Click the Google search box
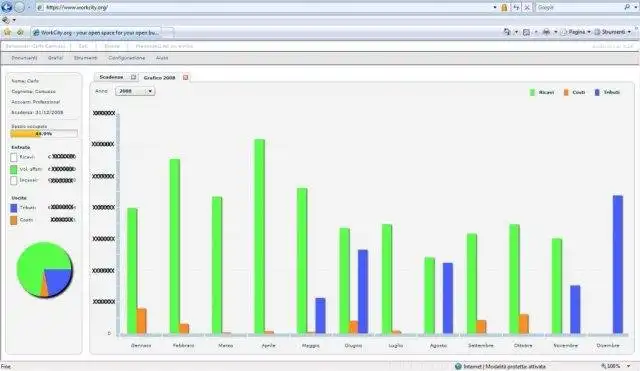This screenshot has height=371, width=640. (579, 7)
